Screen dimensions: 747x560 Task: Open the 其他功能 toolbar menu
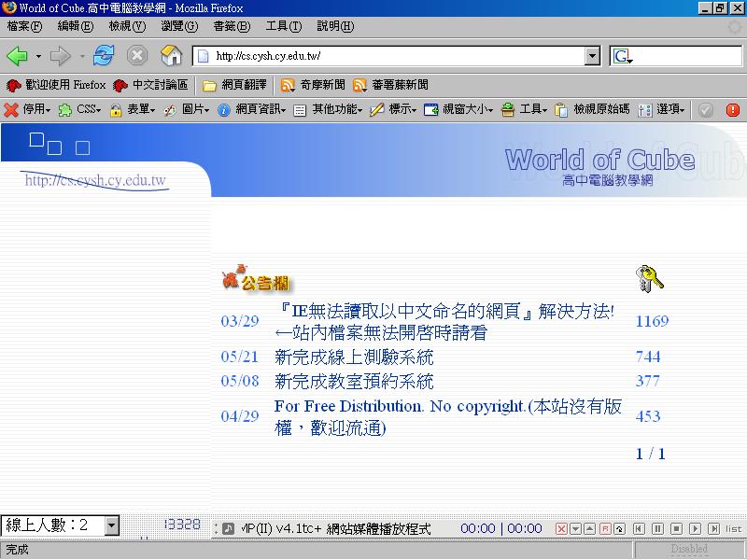tap(328, 109)
